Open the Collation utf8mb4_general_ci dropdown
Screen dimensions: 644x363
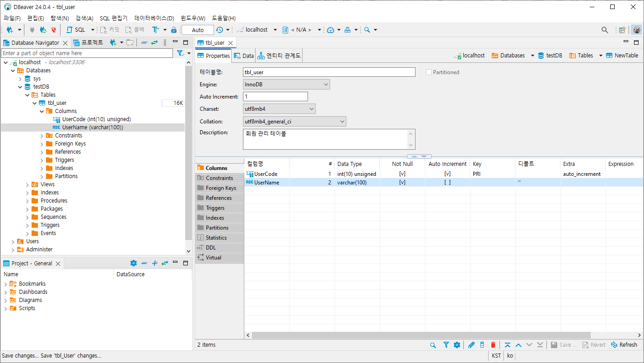[x=294, y=122]
